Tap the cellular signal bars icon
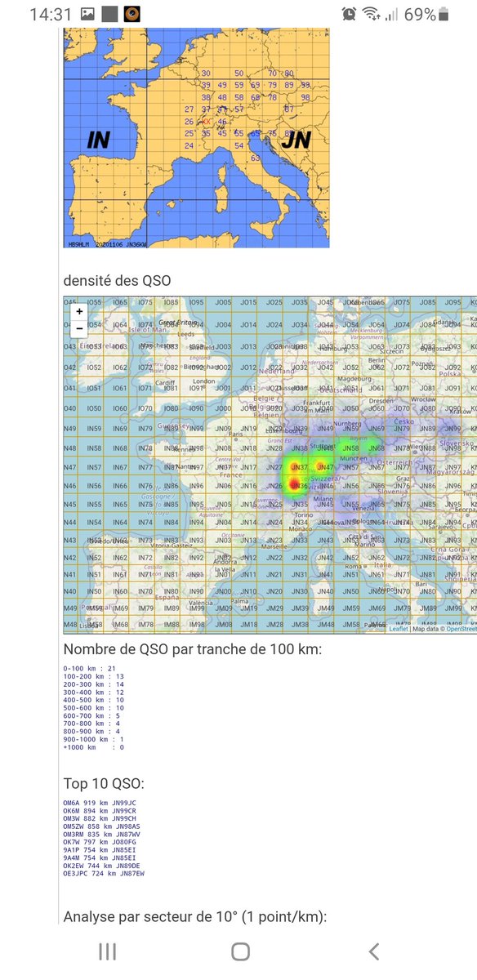This screenshot has height=980, width=477. tap(390, 14)
